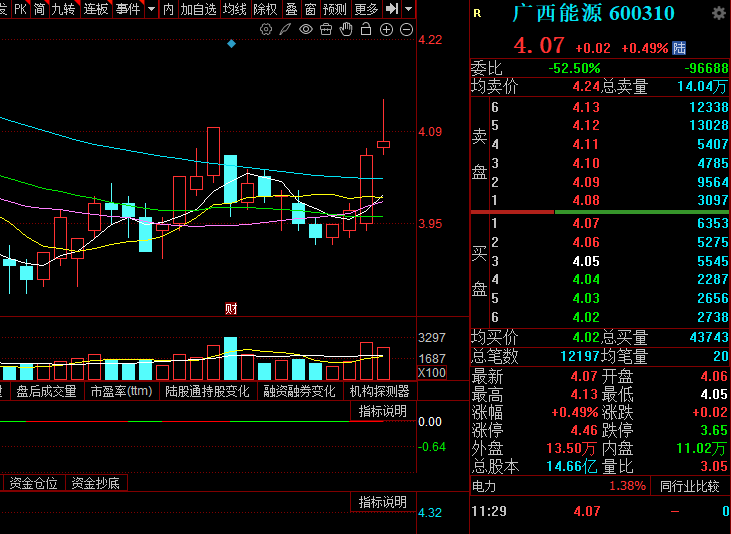The height and width of the screenshot is (534, 731).
Task: Open 同行业比较 industry comparison
Action: point(690,486)
